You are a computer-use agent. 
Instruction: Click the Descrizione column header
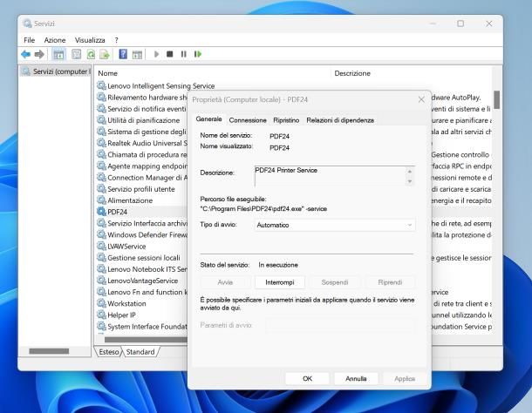pyautogui.click(x=352, y=73)
